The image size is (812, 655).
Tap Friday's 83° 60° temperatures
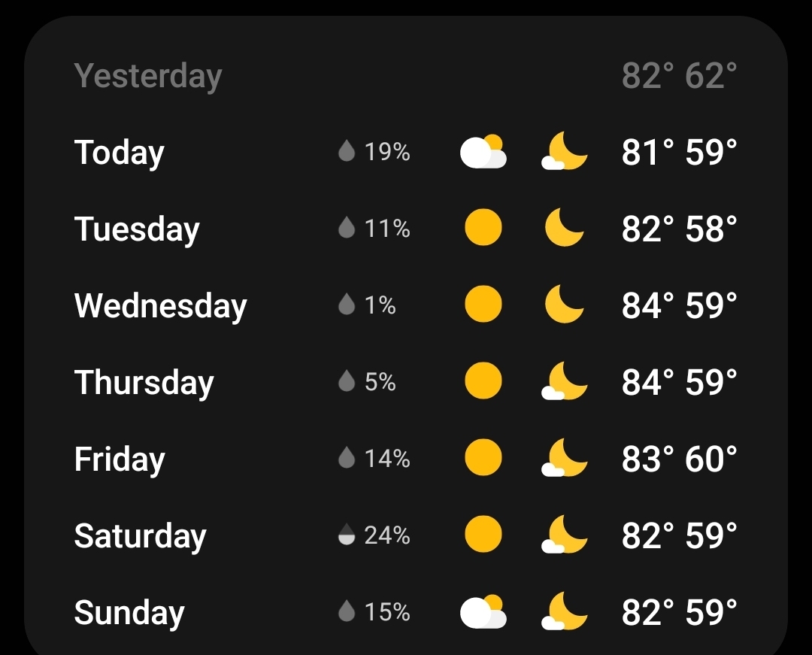[x=679, y=459]
